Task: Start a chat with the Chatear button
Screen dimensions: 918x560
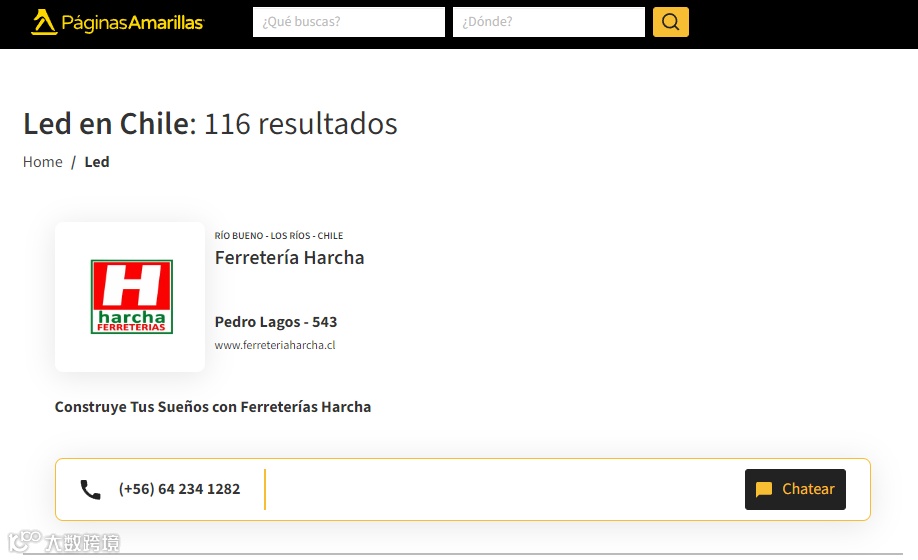Action: coord(795,489)
